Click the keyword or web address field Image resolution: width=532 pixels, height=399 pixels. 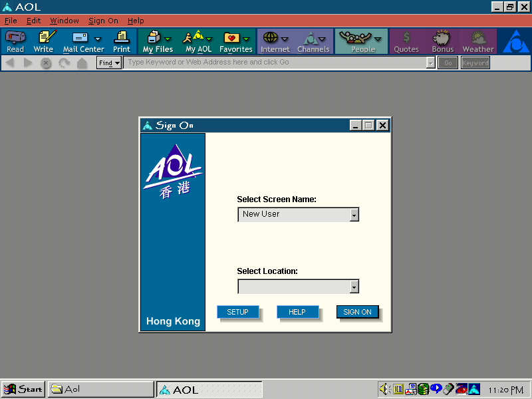tap(276, 63)
